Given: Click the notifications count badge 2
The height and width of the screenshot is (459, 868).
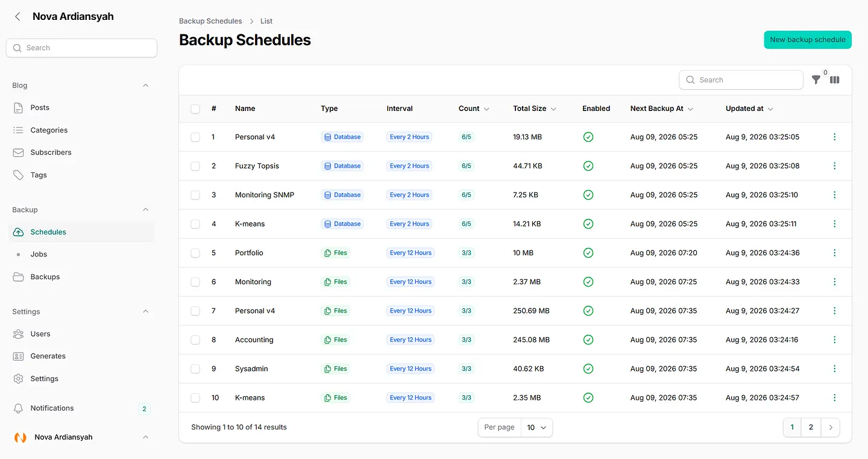Looking at the screenshot, I should point(144,409).
